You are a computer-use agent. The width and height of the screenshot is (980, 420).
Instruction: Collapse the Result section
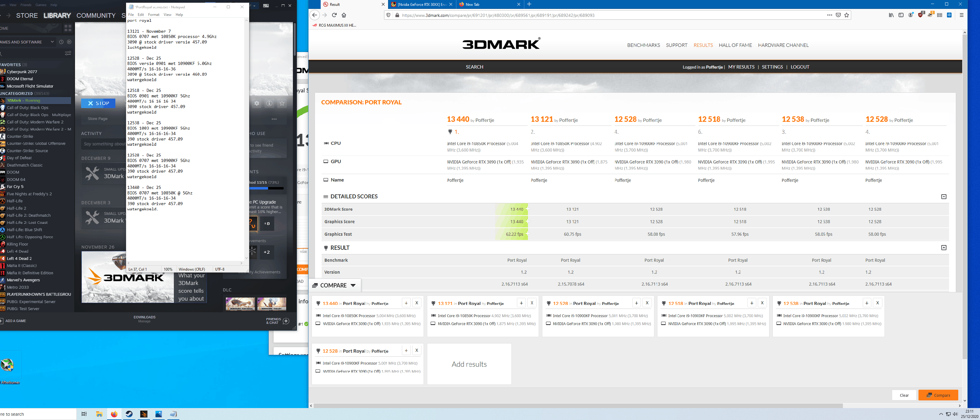click(944, 248)
